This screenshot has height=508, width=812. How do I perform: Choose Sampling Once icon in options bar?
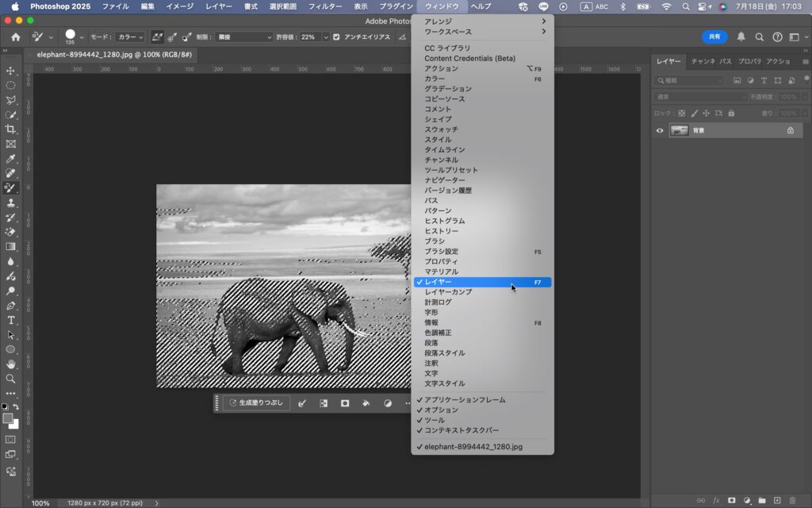pyautogui.click(x=172, y=37)
